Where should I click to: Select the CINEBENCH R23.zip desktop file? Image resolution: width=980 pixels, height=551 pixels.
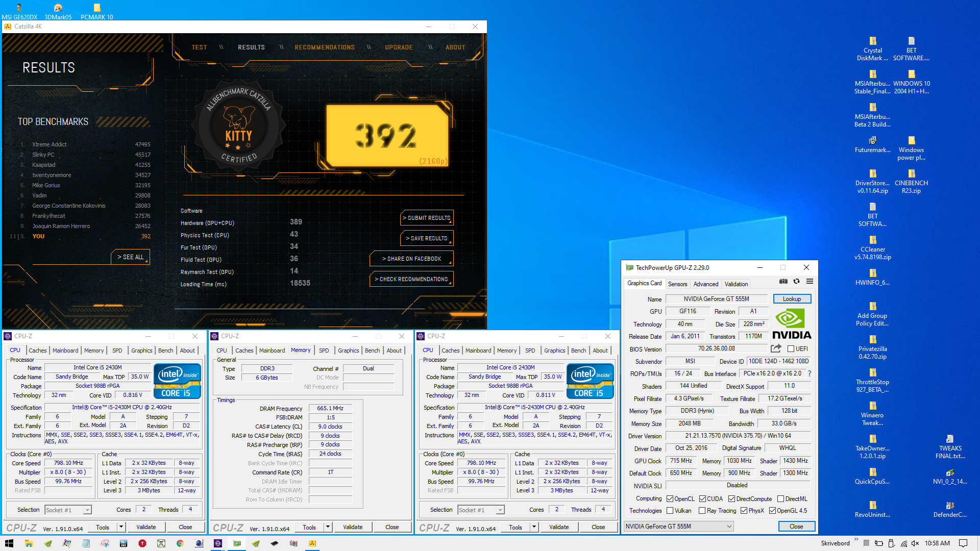(911, 181)
